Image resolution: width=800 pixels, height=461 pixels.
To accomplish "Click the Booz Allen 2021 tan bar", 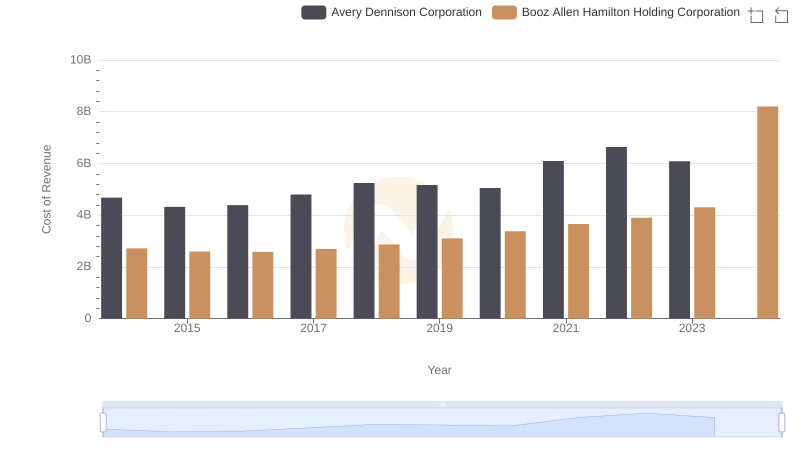I will click(579, 271).
